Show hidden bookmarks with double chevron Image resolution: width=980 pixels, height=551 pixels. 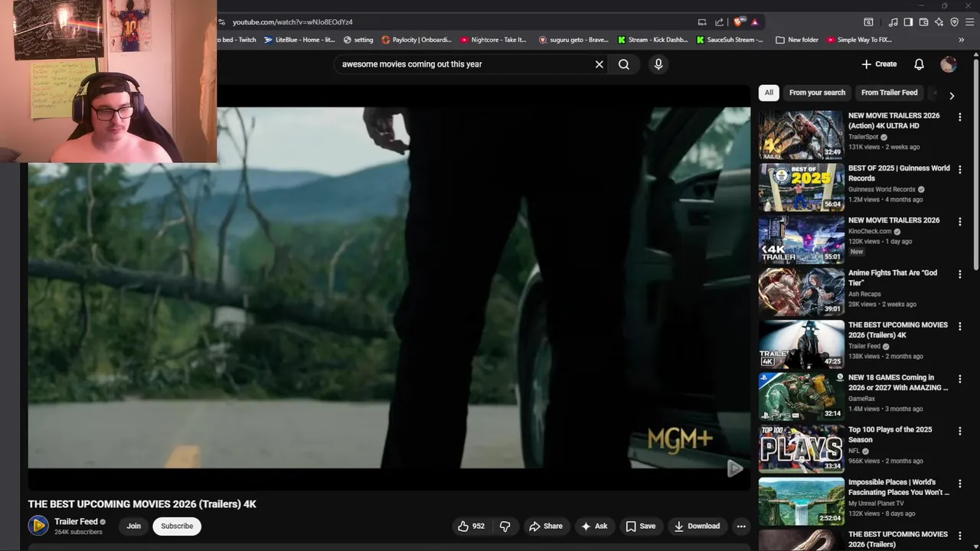click(x=961, y=40)
